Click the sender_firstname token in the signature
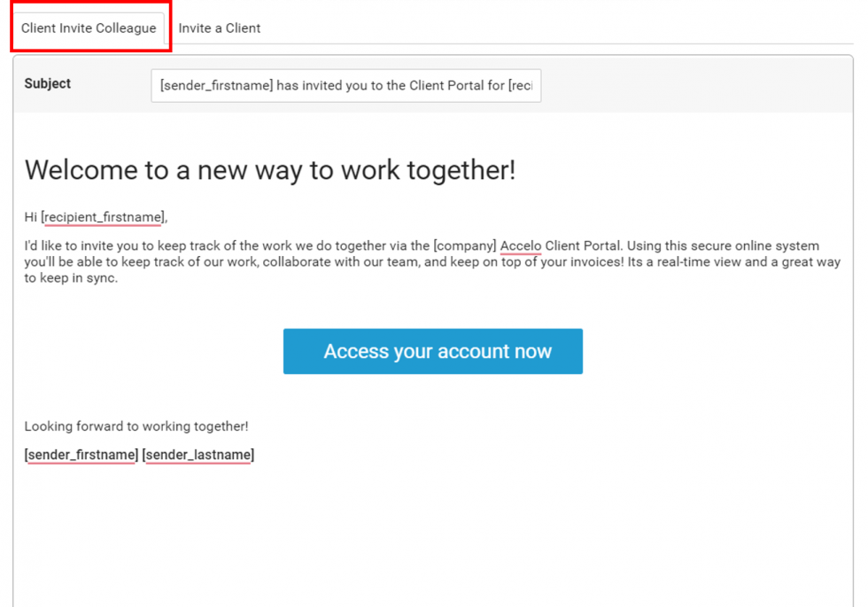Viewport: 868px width, 607px height. pos(80,454)
